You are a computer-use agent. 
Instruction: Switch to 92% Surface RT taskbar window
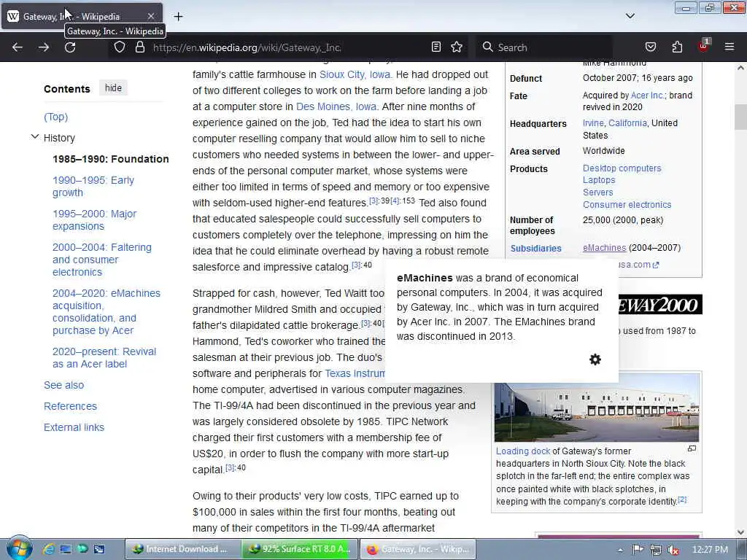pos(298,549)
